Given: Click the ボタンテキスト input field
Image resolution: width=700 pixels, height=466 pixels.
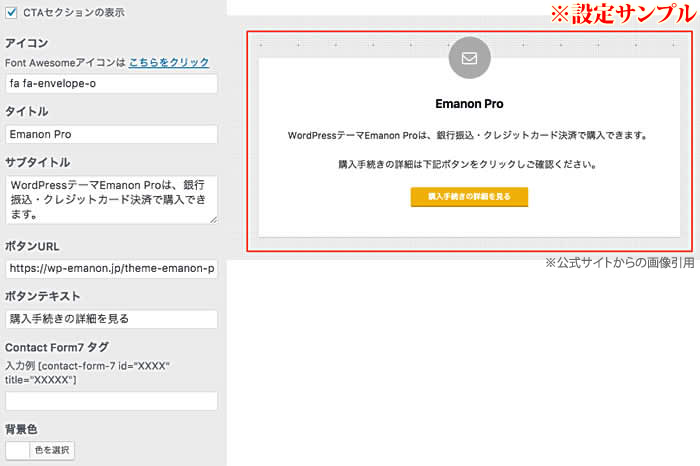Looking at the screenshot, I should 111,319.
